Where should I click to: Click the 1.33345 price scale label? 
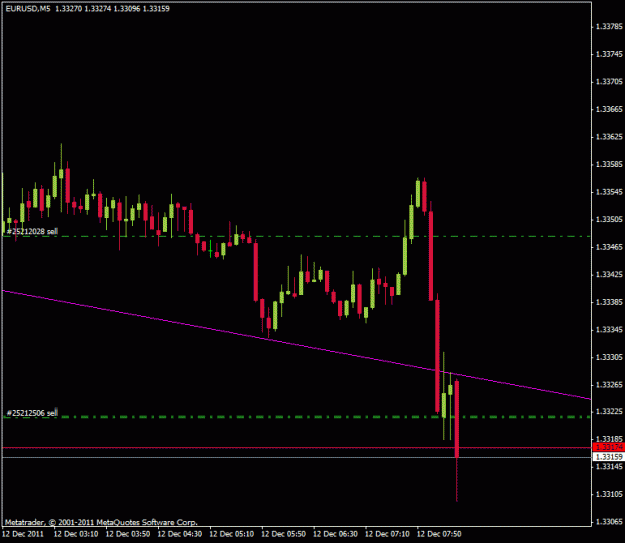pyautogui.click(x=609, y=330)
